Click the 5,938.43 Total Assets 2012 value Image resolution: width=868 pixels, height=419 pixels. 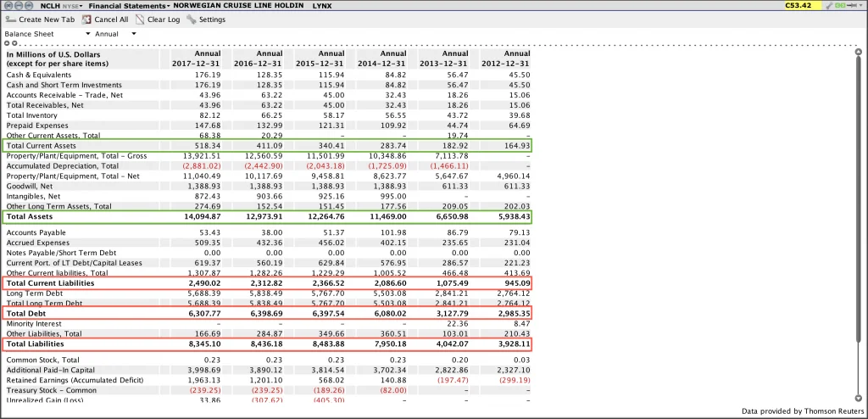pyautogui.click(x=515, y=216)
